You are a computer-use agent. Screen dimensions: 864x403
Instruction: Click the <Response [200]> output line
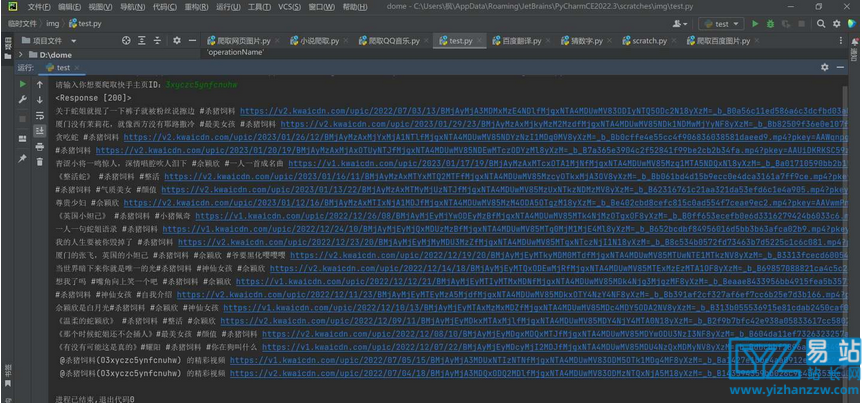(x=94, y=98)
